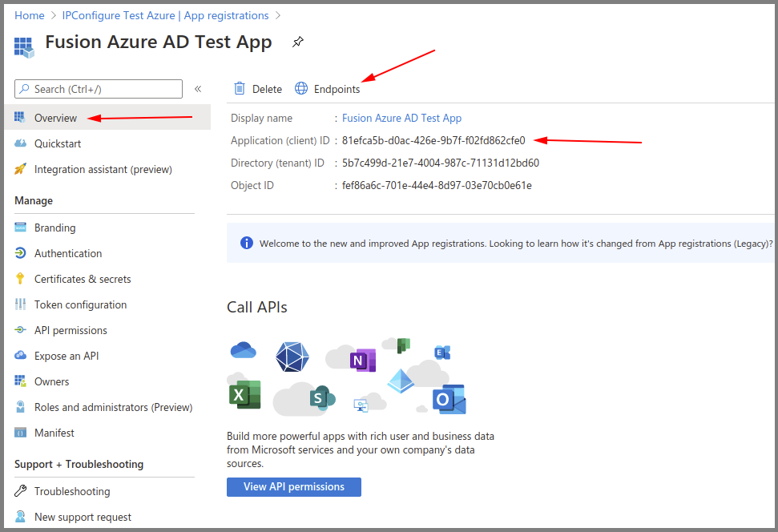
Task: Open IPConfigure Test Azure App registrations breadcrumb
Action: 165,15
